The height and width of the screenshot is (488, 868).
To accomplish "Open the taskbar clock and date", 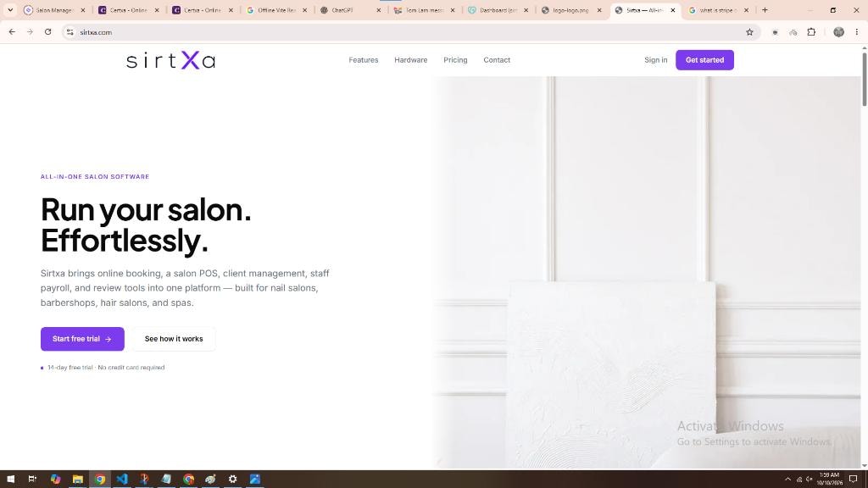I will pyautogui.click(x=829, y=480).
